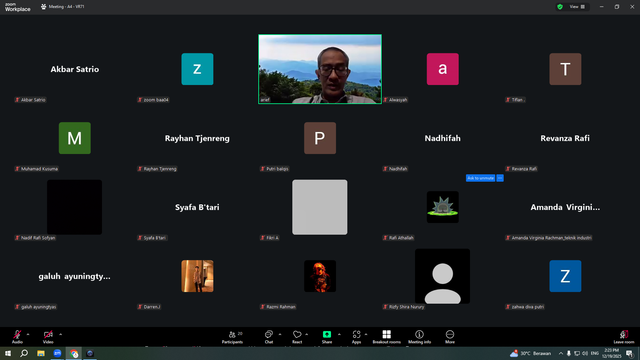Select Fikri A's gray profile picture
640x360 pixels.
click(320, 207)
